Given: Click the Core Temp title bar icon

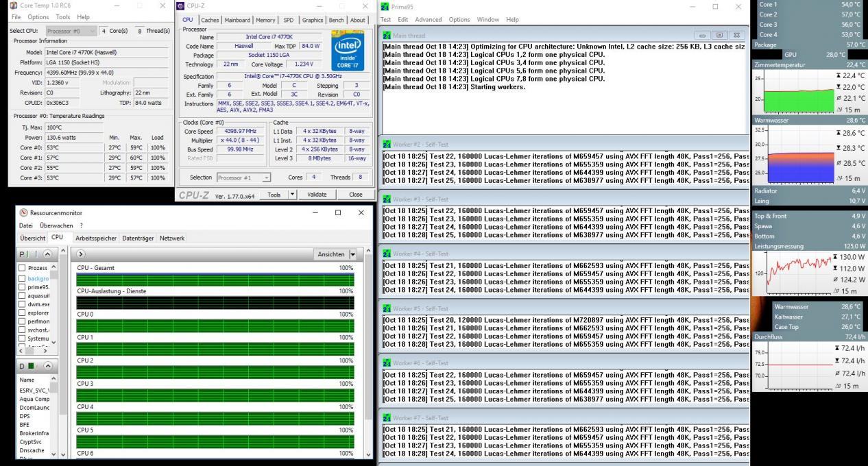Looking at the screenshot, I should tap(13, 5).
